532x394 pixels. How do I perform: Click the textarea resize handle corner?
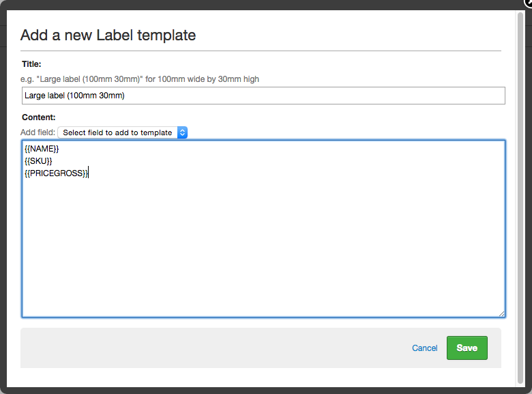coord(502,314)
